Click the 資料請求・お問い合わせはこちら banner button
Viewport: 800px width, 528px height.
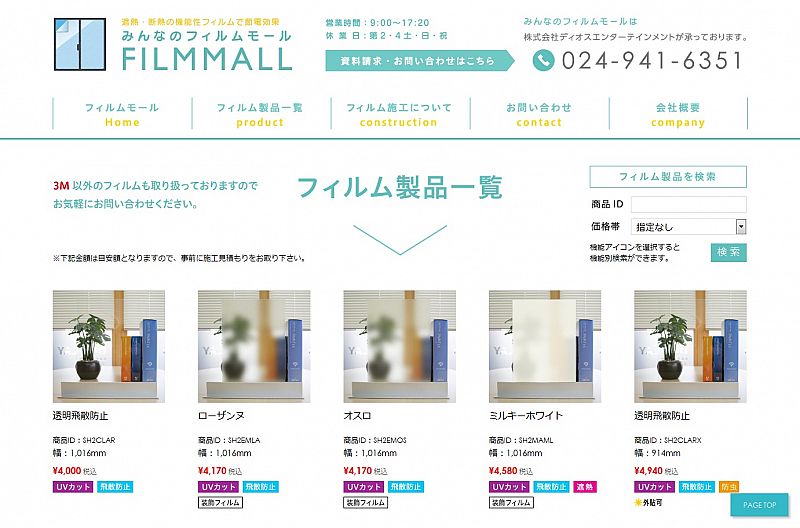pyautogui.click(x=420, y=61)
